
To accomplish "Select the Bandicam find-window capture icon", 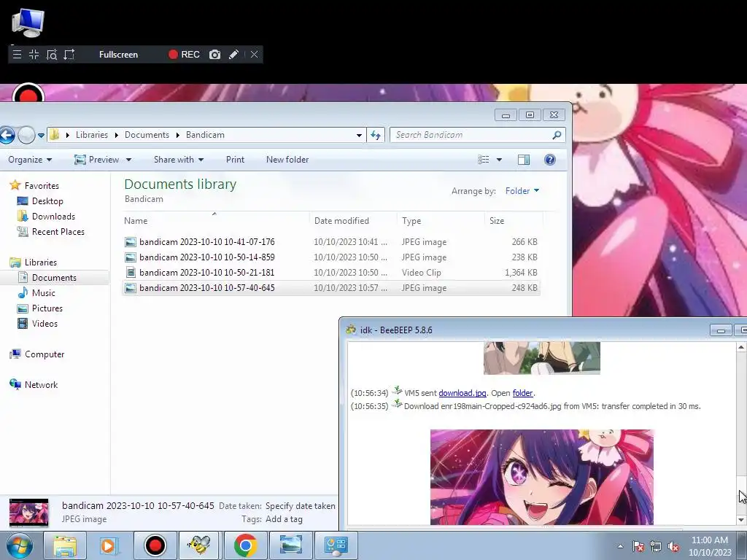I will pos(52,54).
